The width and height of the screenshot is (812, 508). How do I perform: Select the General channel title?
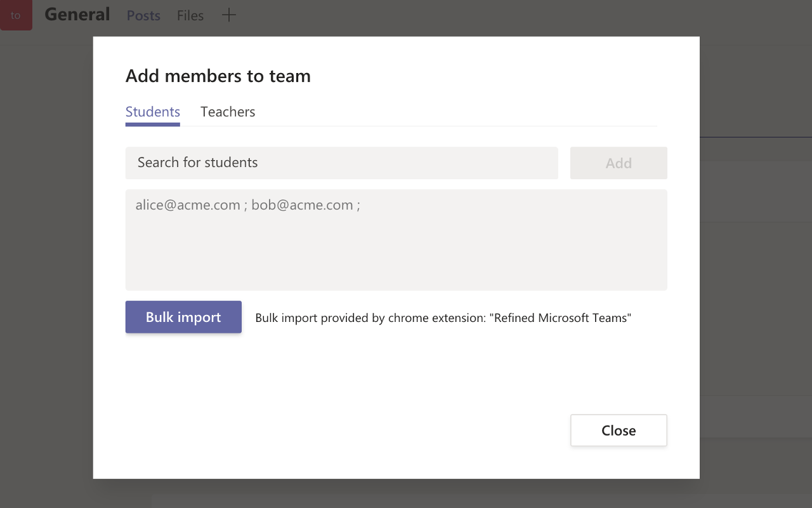click(77, 14)
